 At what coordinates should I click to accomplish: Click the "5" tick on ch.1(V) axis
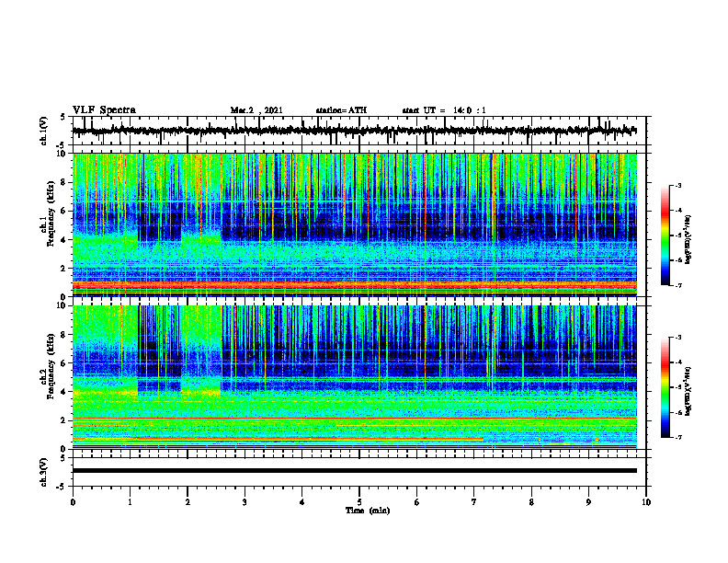tap(63, 118)
